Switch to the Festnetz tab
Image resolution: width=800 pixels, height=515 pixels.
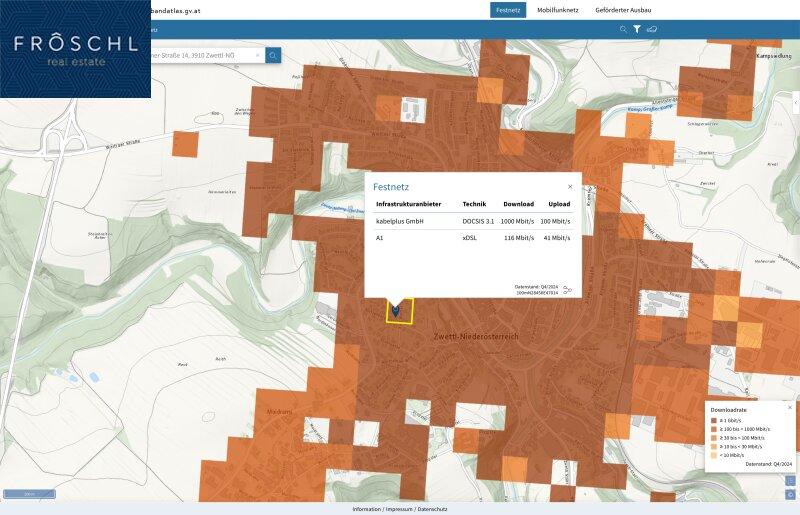tap(508, 10)
